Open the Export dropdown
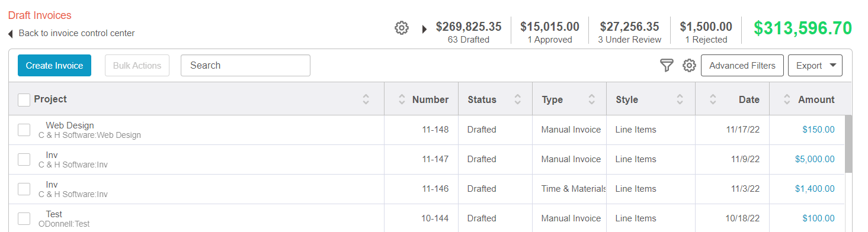Image resolution: width=868 pixels, height=232 pixels. click(815, 66)
